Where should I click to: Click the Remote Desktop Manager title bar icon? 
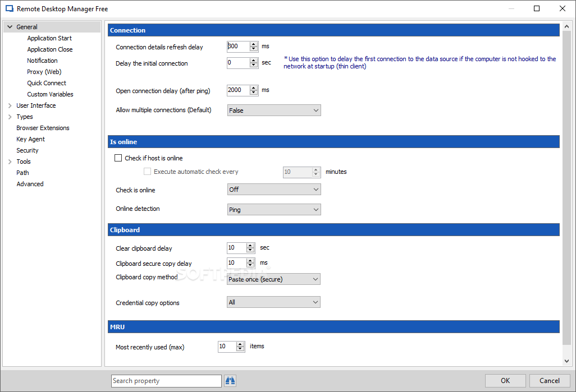tap(9, 8)
